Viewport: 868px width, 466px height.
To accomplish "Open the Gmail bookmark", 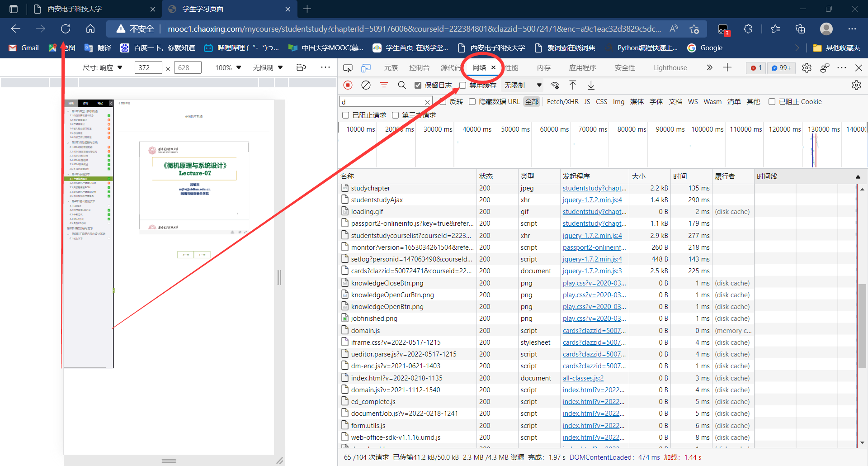I will (24, 48).
